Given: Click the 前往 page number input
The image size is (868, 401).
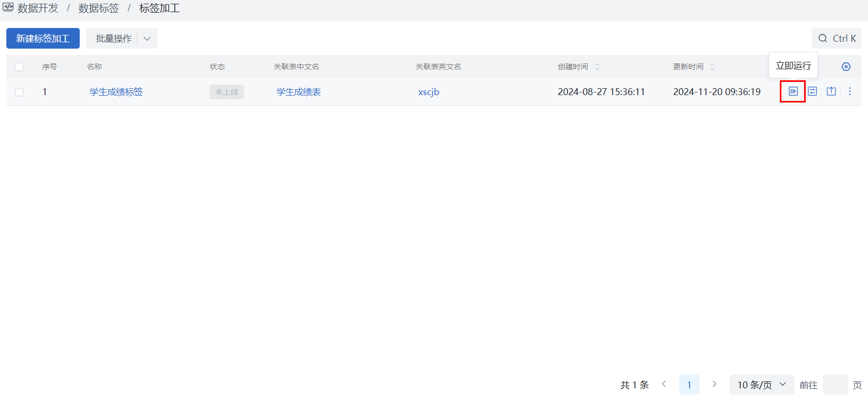Looking at the screenshot, I should coord(835,385).
